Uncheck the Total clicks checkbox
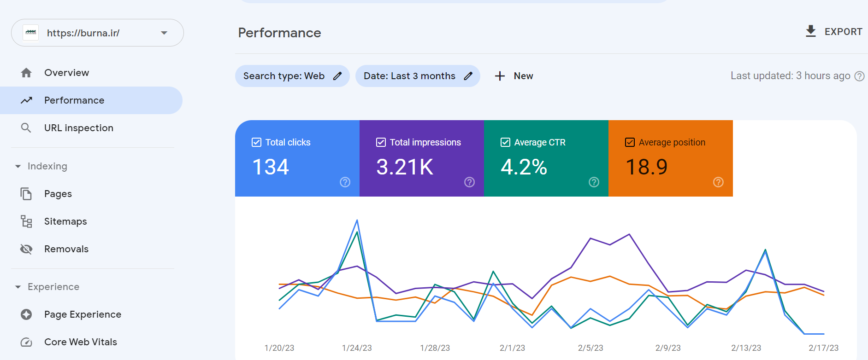 (257, 142)
